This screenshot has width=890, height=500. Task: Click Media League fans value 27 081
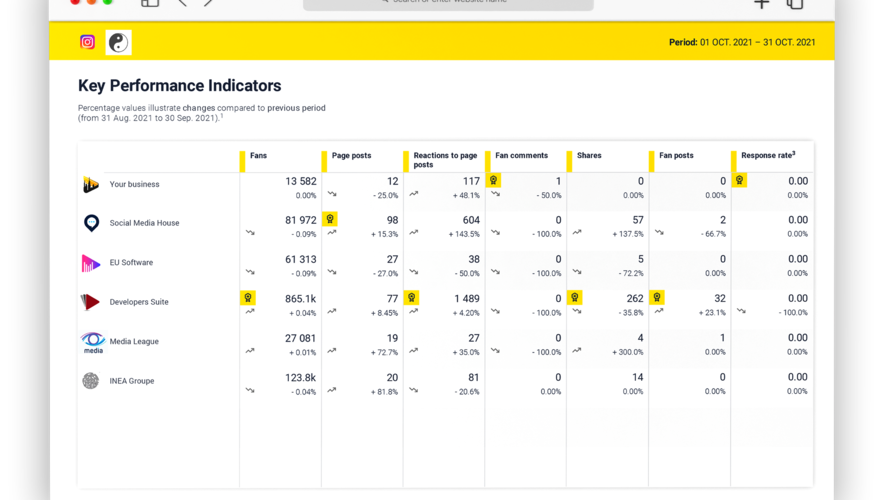point(300,339)
